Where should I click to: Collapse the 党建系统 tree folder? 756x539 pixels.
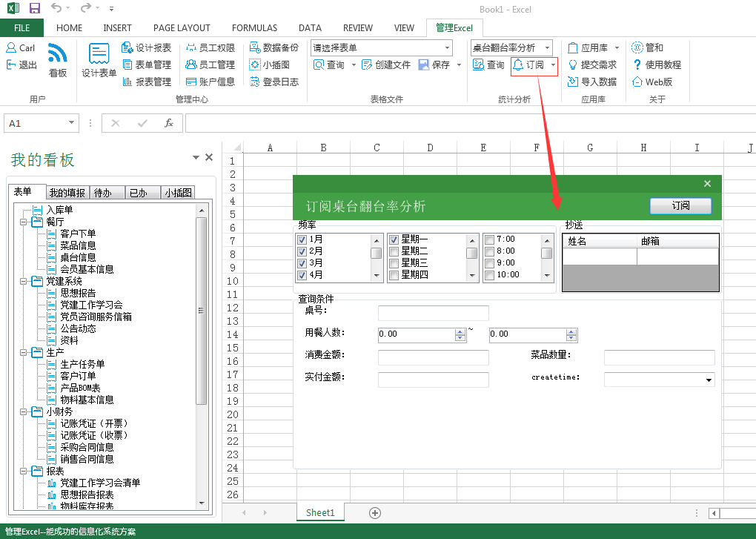click(x=23, y=282)
